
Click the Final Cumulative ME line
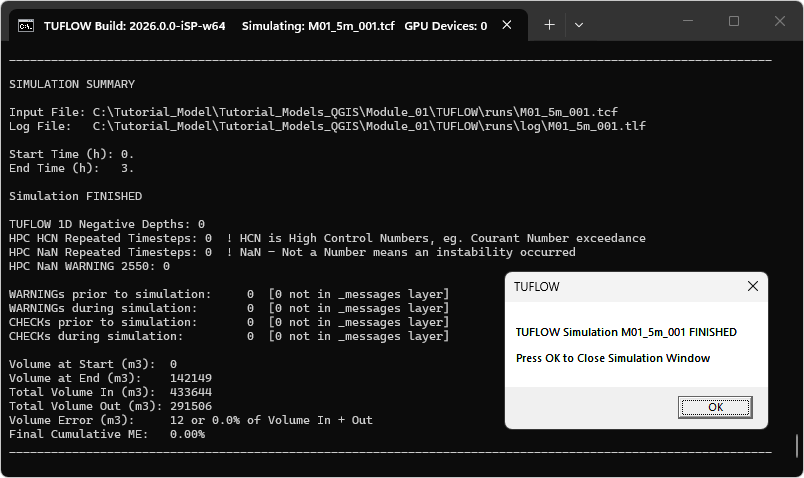[107, 434]
